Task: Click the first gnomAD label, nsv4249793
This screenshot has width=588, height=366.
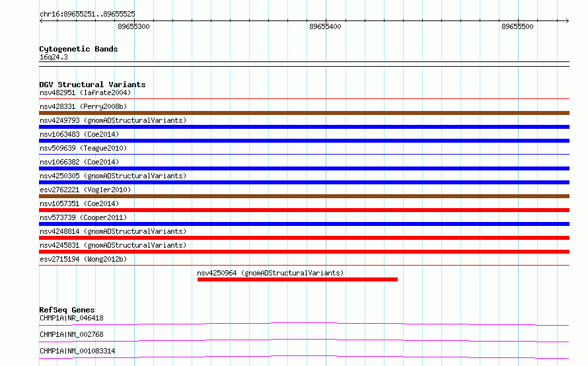Action: (x=113, y=120)
